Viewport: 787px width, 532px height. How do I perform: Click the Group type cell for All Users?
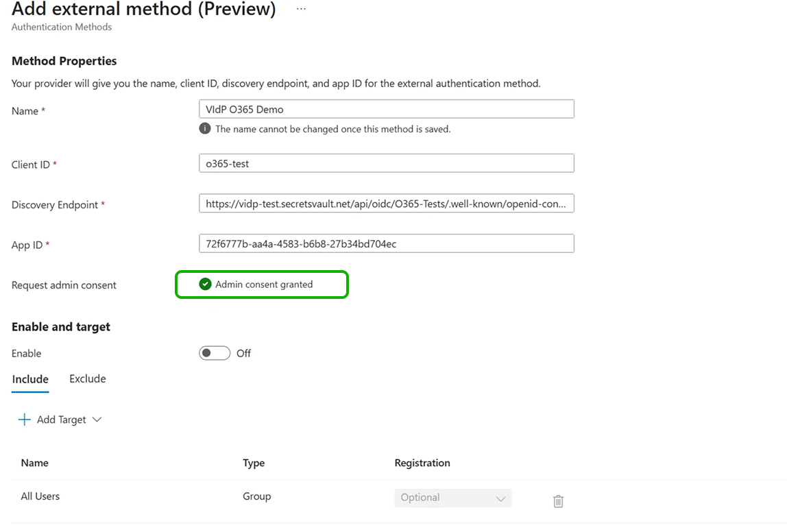(257, 496)
